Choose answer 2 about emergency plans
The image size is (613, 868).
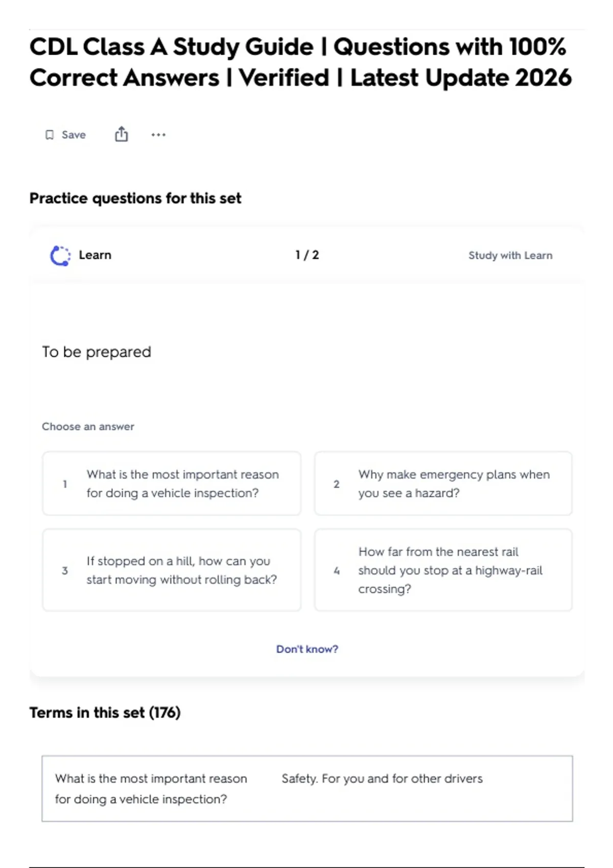tap(443, 484)
